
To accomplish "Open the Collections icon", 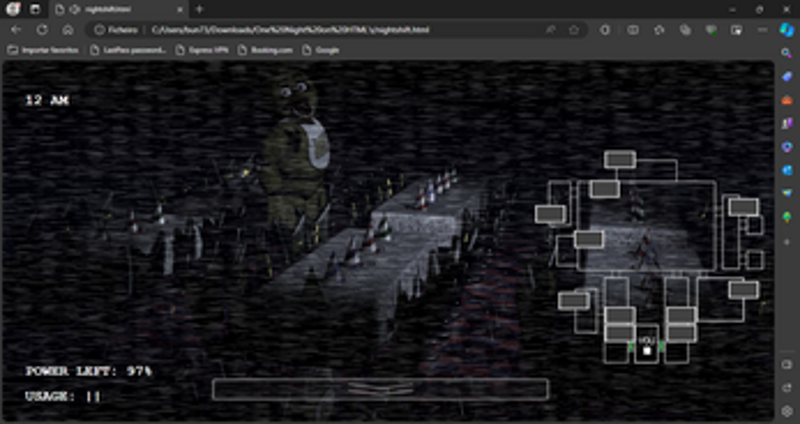I will tap(685, 30).
